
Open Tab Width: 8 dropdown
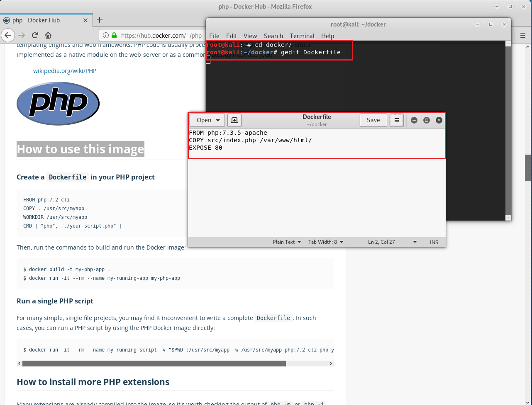tap(326, 242)
